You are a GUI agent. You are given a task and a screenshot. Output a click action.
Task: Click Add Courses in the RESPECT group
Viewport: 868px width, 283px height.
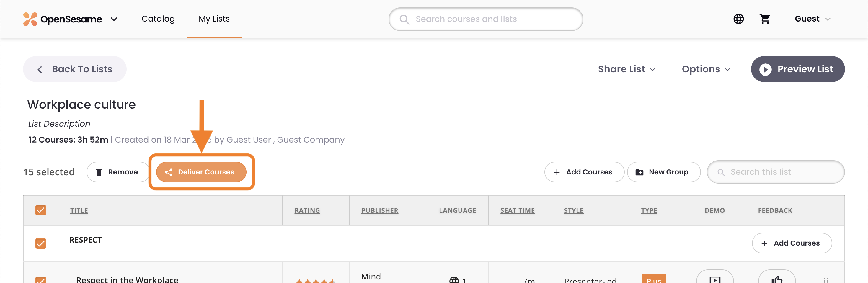pos(792,243)
